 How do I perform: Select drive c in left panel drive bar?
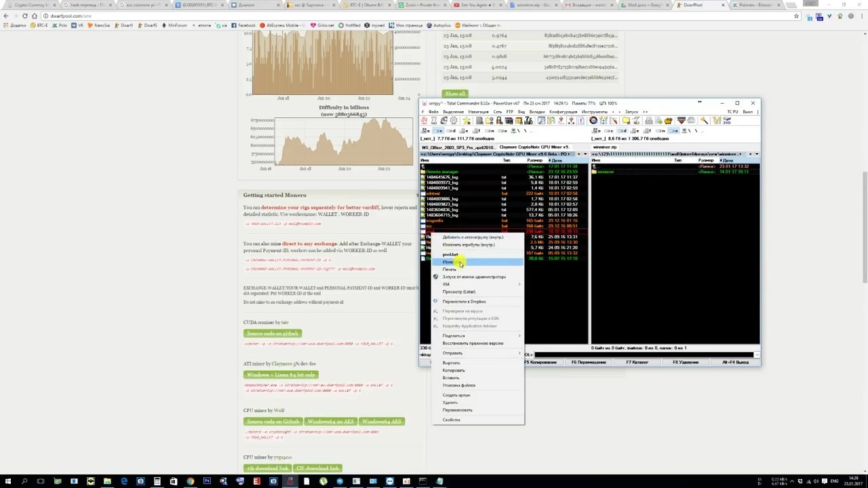click(x=439, y=130)
